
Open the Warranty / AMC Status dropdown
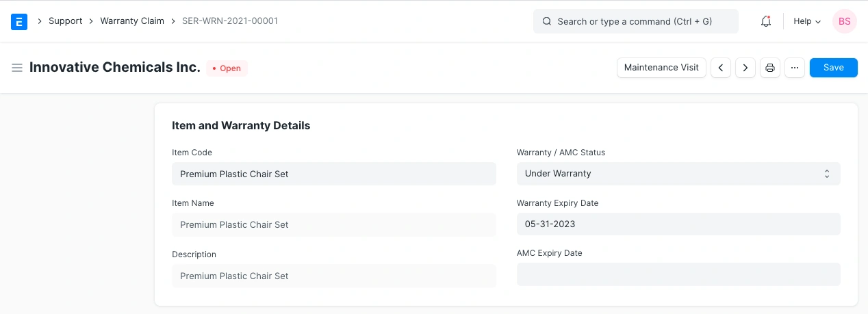(x=678, y=174)
